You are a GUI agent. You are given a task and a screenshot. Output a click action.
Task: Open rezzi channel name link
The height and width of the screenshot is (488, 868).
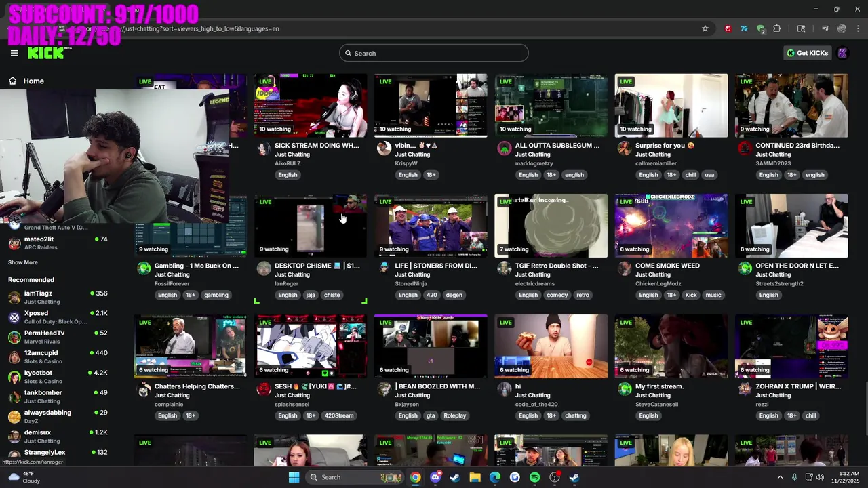point(762,405)
